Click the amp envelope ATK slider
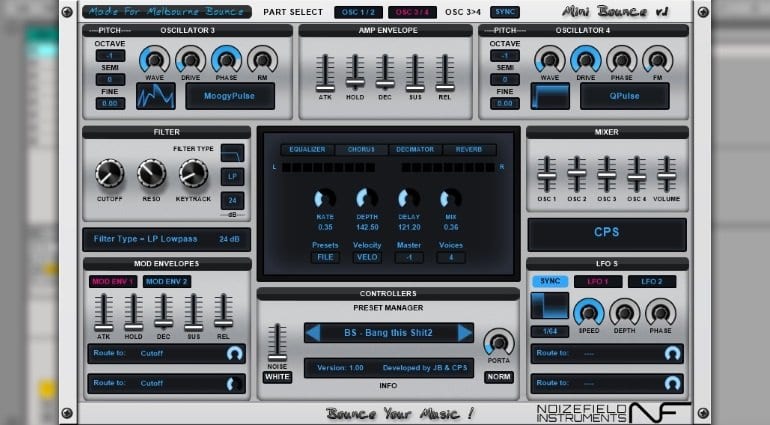770x425 pixels. pyautogui.click(x=325, y=73)
